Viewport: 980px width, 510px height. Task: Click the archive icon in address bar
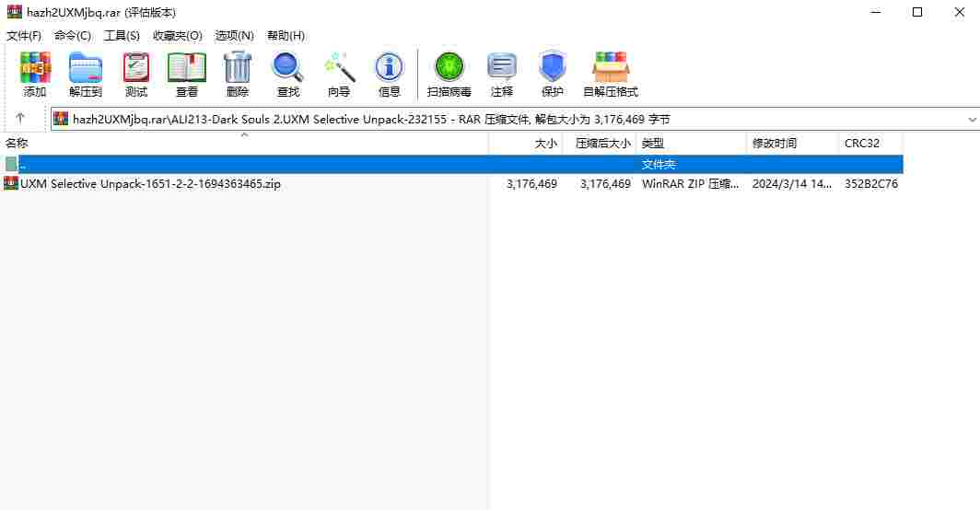tap(61, 119)
